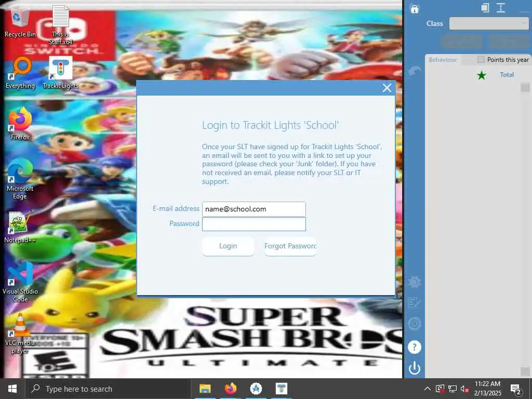Click the network tray icon

click(x=453, y=389)
